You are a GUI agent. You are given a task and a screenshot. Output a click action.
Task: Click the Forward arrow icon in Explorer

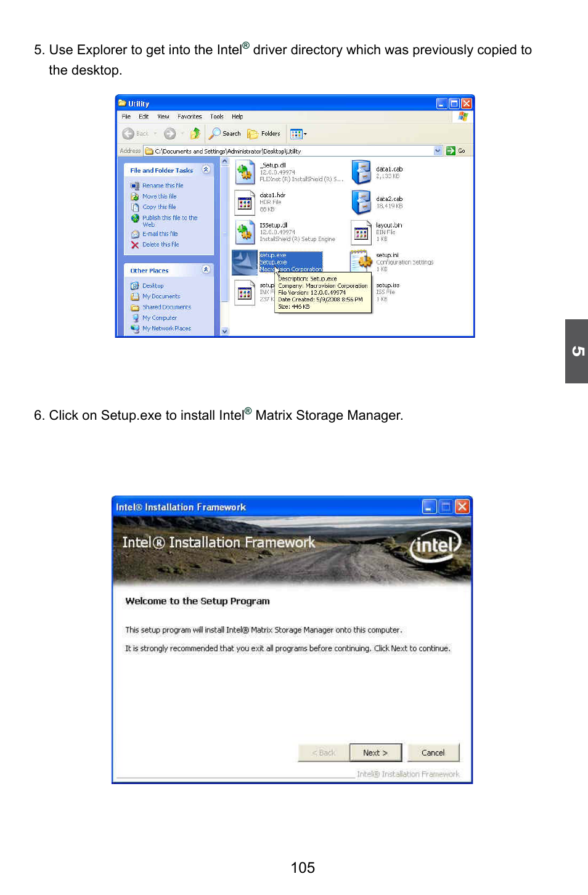pos(170,134)
